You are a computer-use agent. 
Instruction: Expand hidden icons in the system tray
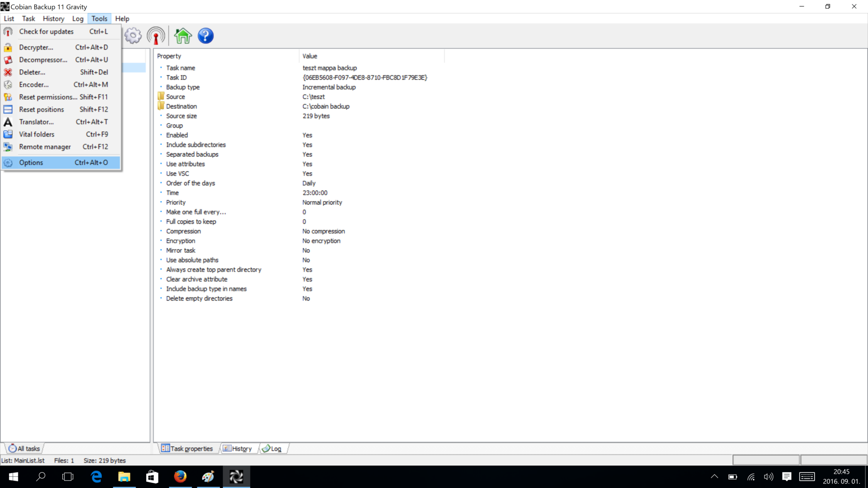[x=714, y=477]
